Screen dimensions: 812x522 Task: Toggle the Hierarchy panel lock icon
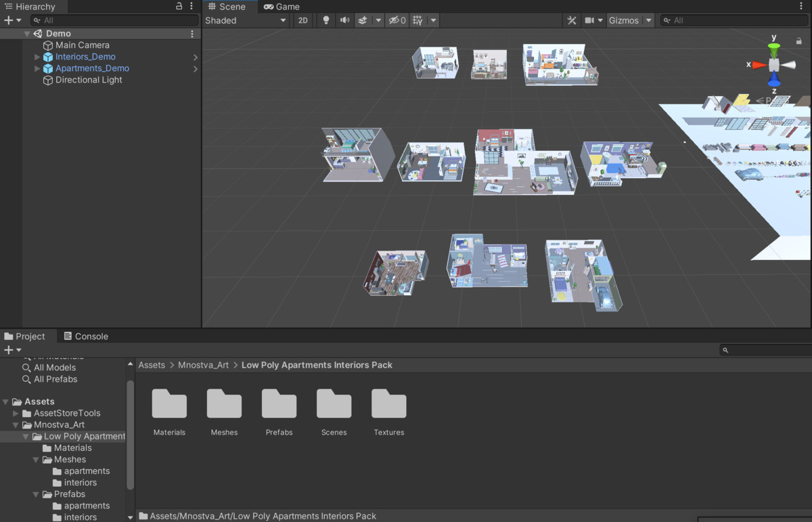(179, 6)
